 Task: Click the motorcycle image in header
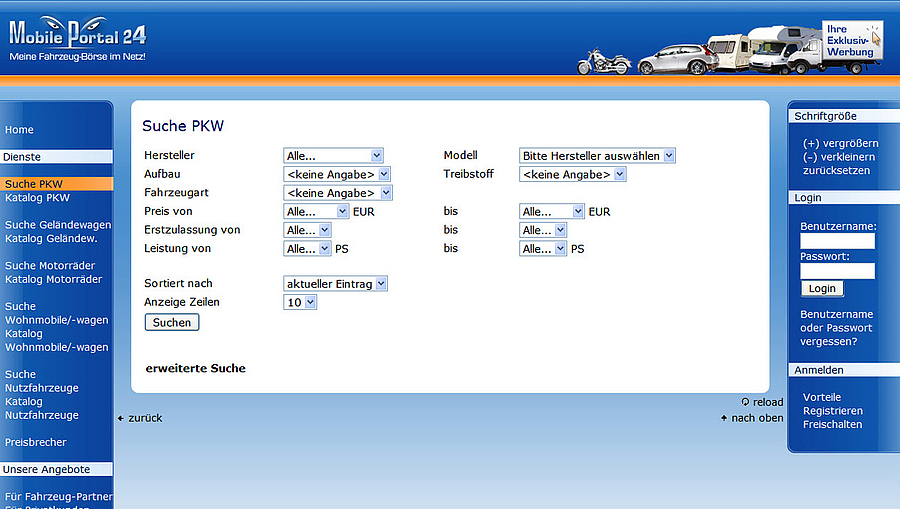click(603, 61)
